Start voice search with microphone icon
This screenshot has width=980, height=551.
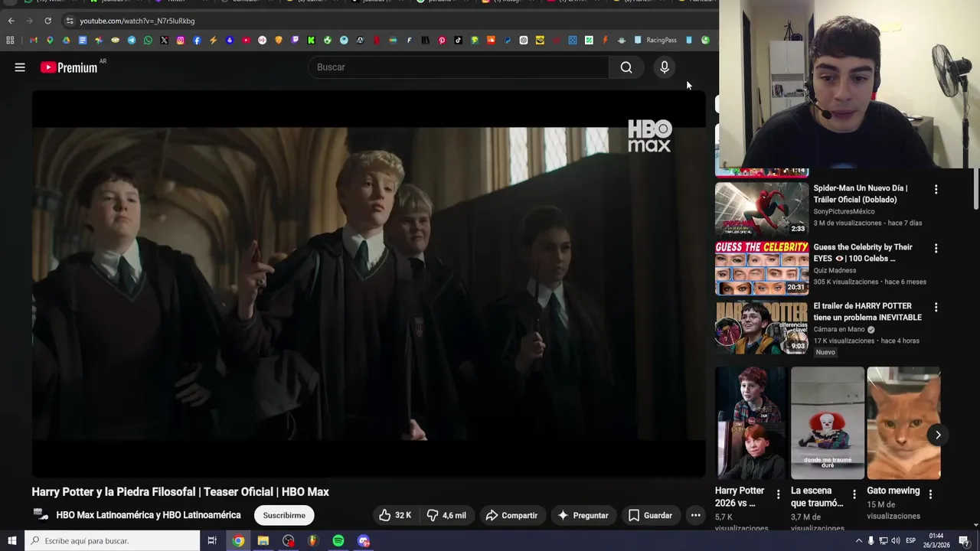click(x=665, y=67)
